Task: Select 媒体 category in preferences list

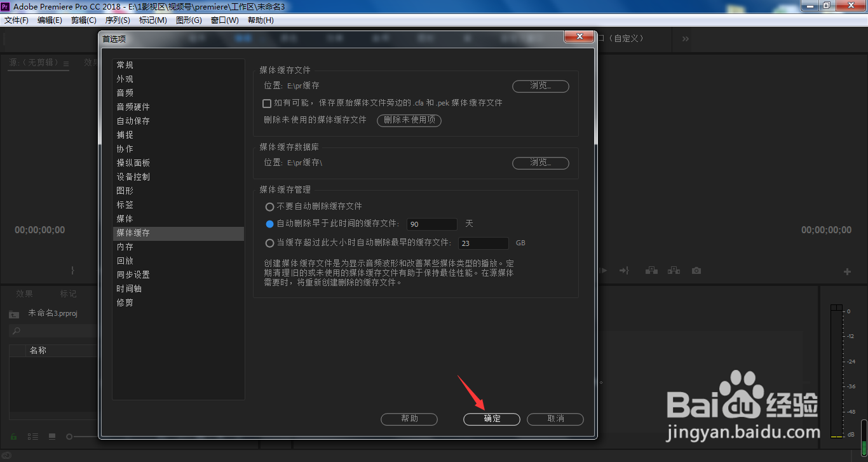Action: pyautogui.click(x=179, y=219)
